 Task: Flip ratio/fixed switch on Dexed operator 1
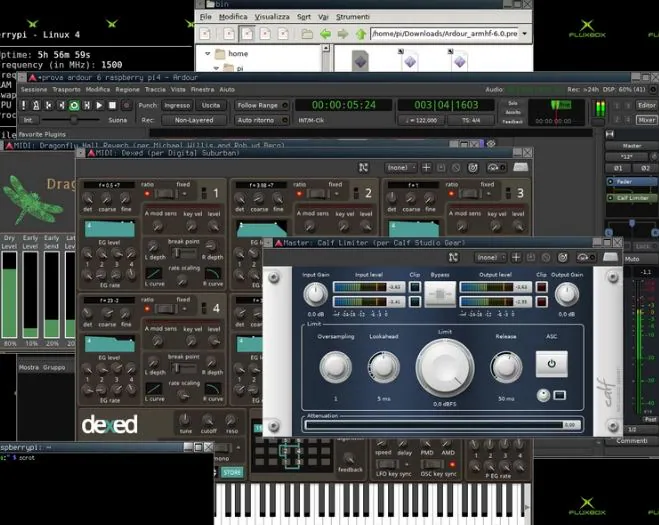pos(164,194)
